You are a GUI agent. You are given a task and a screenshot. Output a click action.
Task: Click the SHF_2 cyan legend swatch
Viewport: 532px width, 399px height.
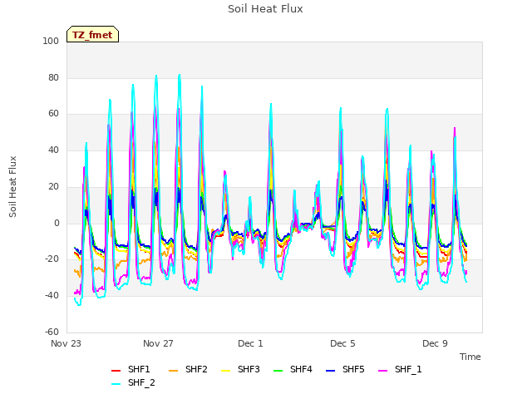coord(116,384)
